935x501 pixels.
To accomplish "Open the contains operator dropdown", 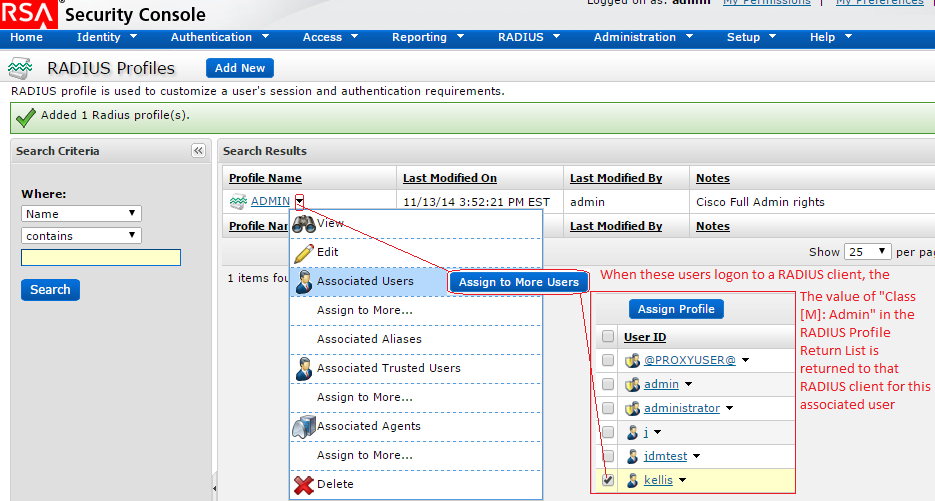I will (x=81, y=236).
